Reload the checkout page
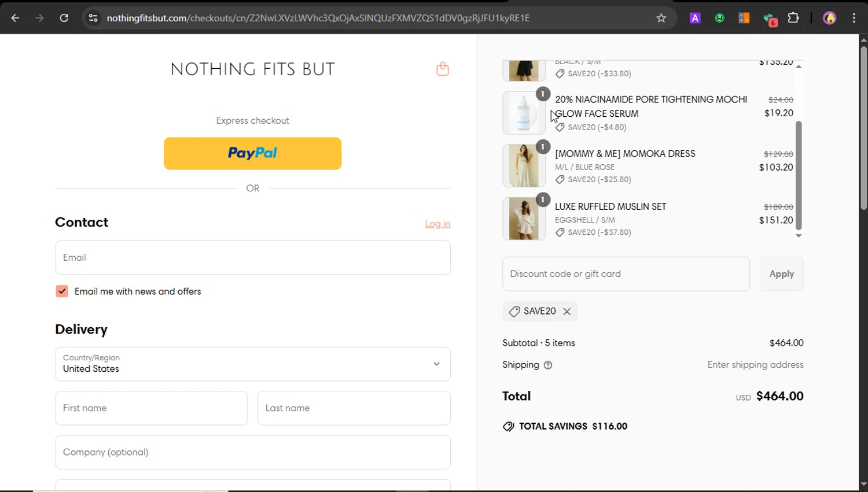The height and width of the screenshot is (492, 868). [x=64, y=18]
